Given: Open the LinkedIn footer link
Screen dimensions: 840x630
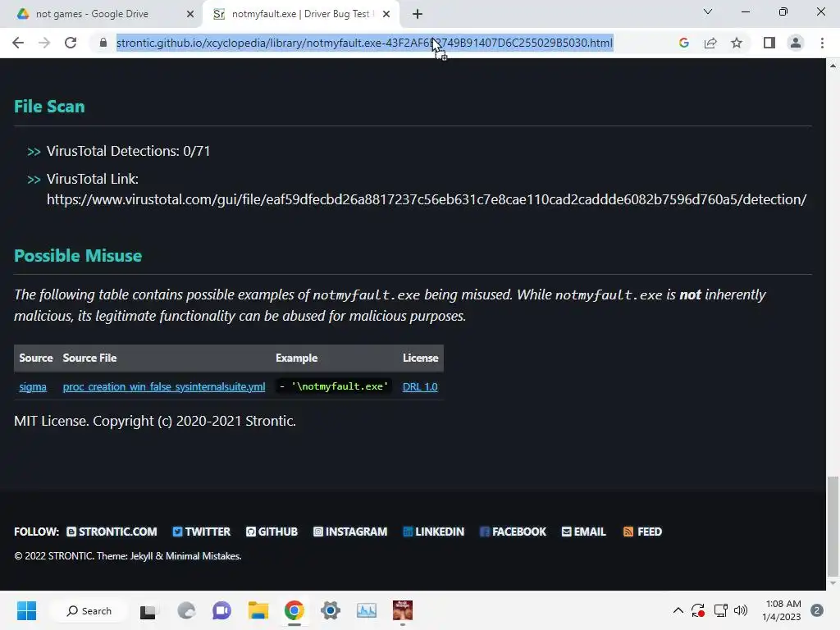Looking at the screenshot, I should (x=433, y=532).
